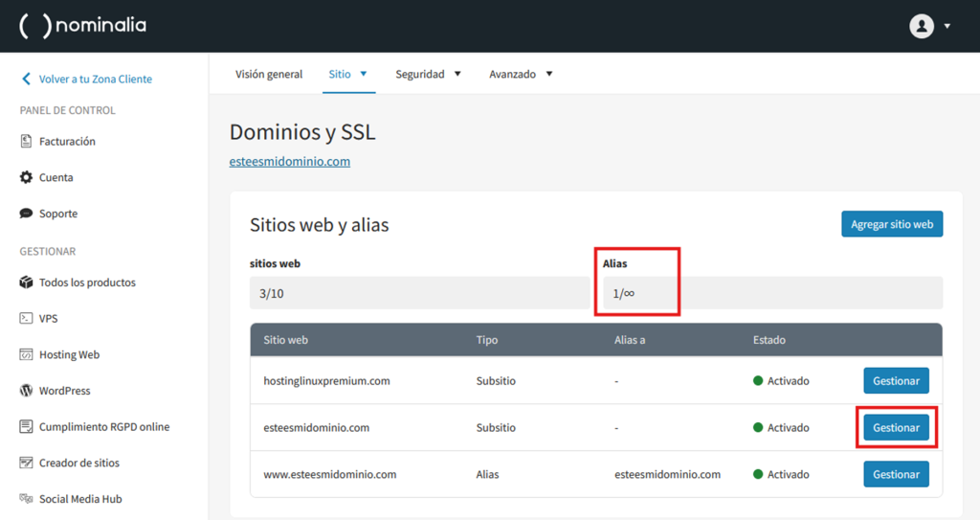
Task: Click the Alias 1/∞ usage bar
Action: tap(772, 293)
